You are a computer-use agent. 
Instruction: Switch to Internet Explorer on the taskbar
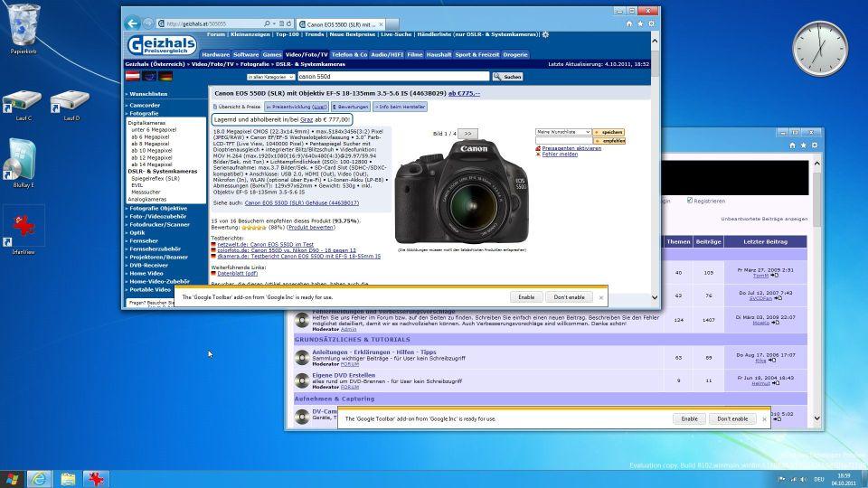pyautogui.click(x=39, y=479)
